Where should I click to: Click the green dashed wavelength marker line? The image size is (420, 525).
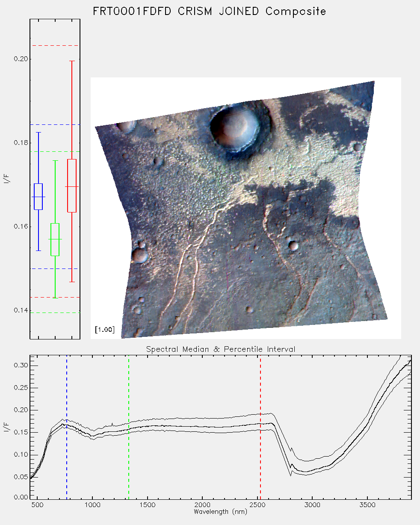click(x=129, y=427)
